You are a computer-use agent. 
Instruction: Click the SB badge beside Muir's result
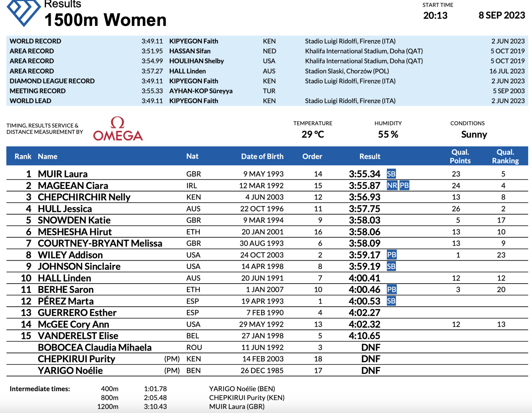coord(391,174)
